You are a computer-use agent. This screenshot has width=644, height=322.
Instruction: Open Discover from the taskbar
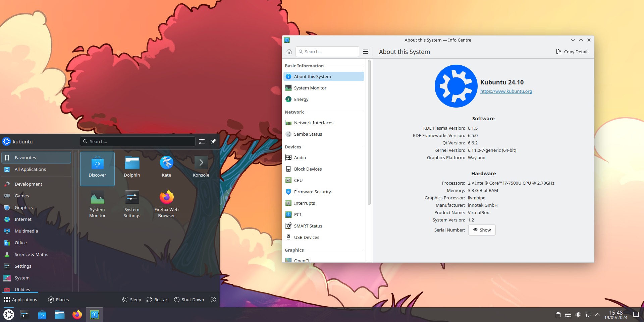click(x=42, y=315)
